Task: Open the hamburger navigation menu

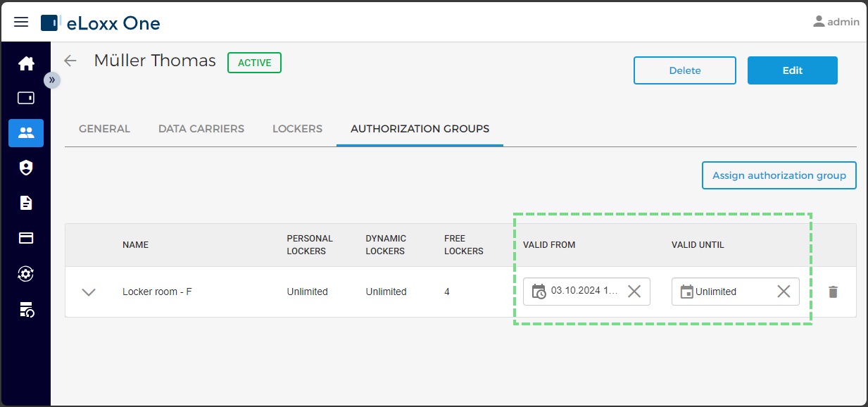Action: click(21, 22)
